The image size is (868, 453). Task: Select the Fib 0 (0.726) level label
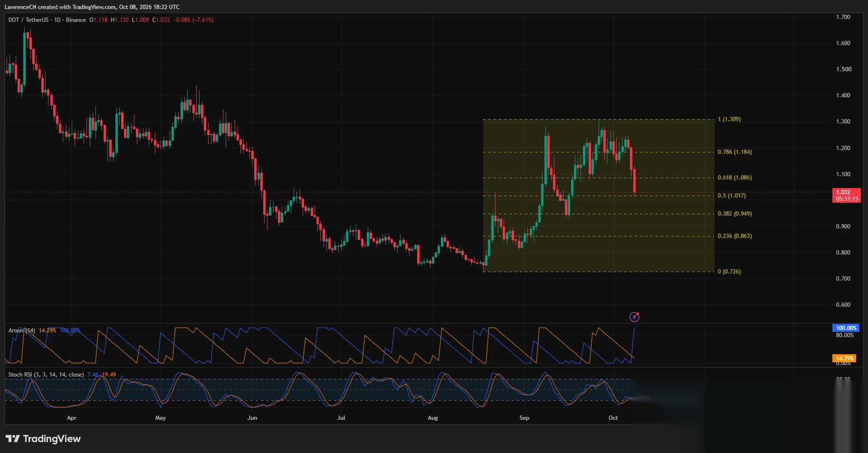pyautogui.click(x=729, y=272)
